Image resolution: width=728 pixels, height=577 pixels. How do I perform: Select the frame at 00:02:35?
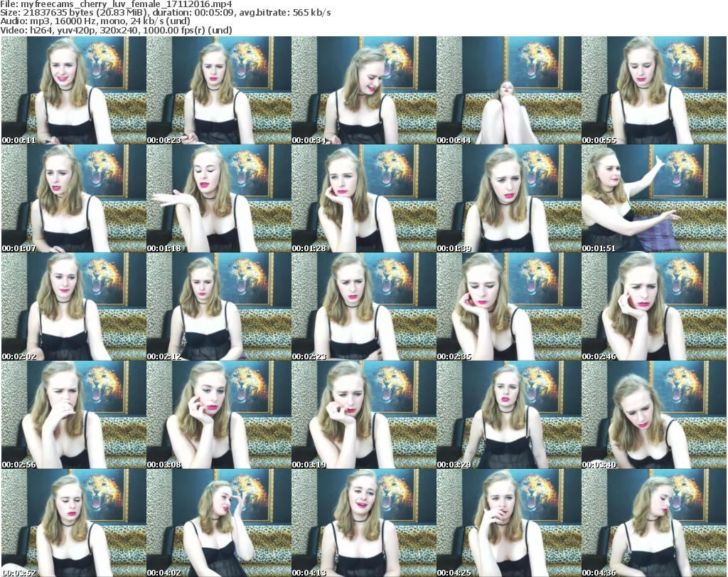tap(509, 307)
